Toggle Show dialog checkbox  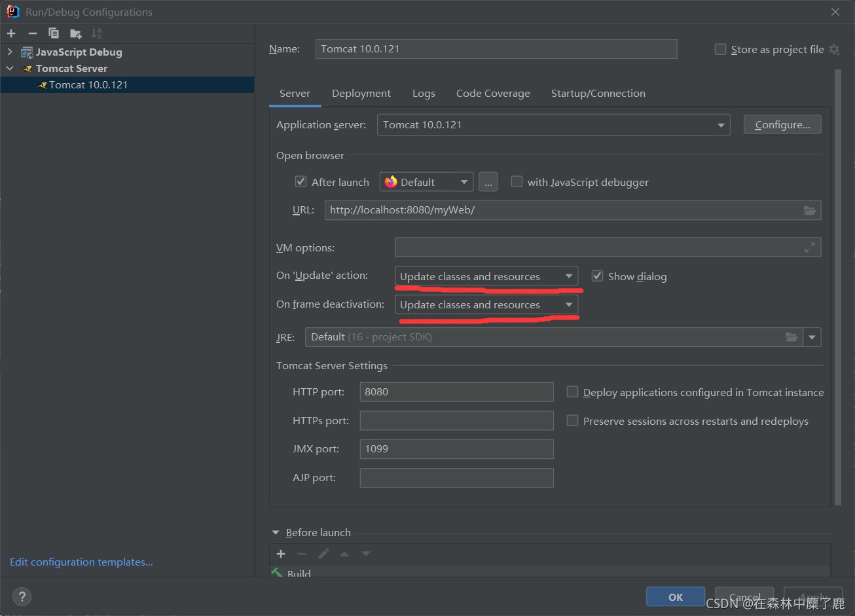click(x=597, y=276)
